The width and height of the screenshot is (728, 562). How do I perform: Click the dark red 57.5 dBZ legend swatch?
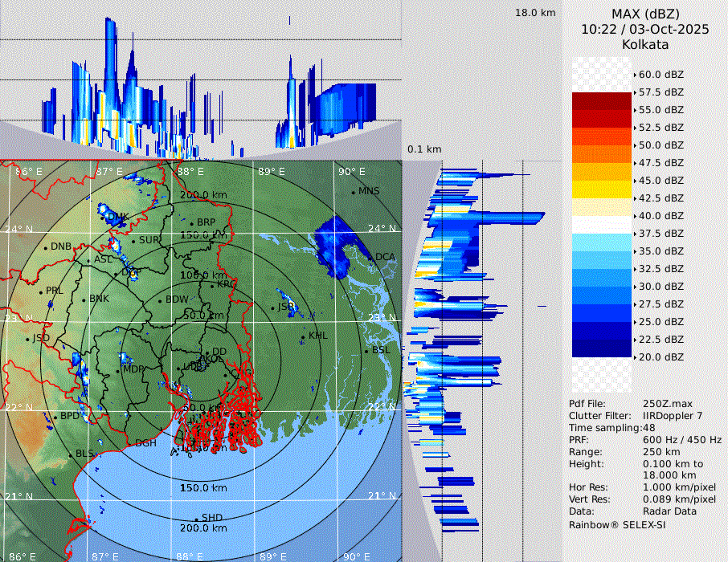coord(602,101)
